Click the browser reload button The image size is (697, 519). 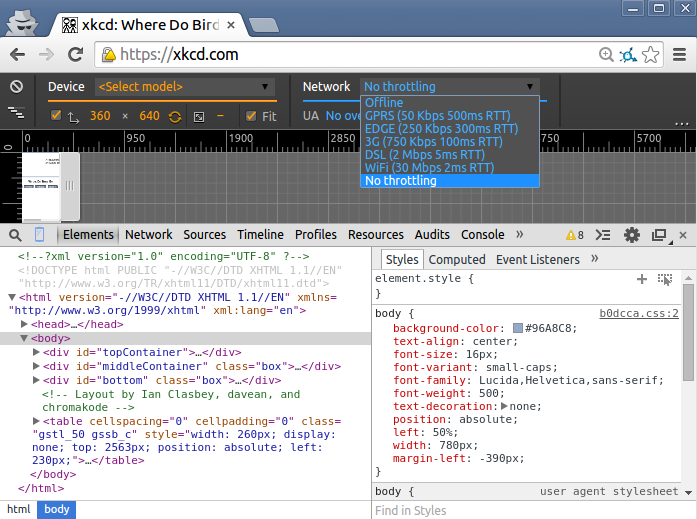click(x=75, y=54)
